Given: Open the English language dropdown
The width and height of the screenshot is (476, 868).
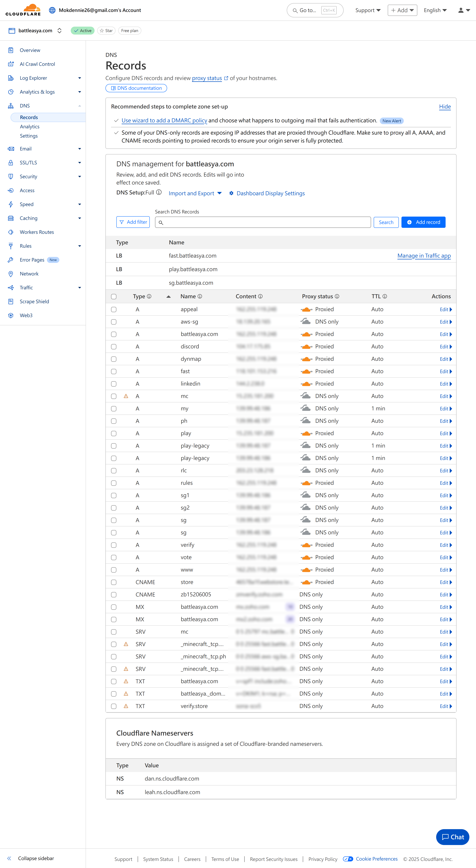Looking at the screenshot, I should point(435,10).
